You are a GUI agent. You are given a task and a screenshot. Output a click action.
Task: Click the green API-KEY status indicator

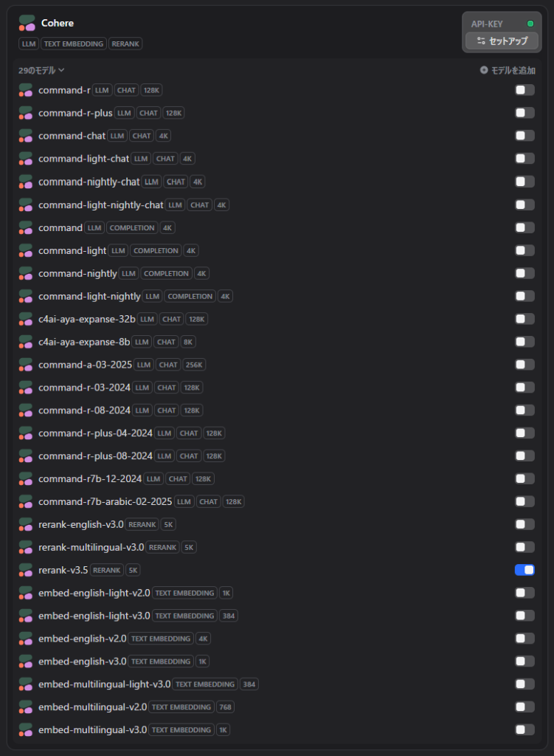tap(530, 24)
